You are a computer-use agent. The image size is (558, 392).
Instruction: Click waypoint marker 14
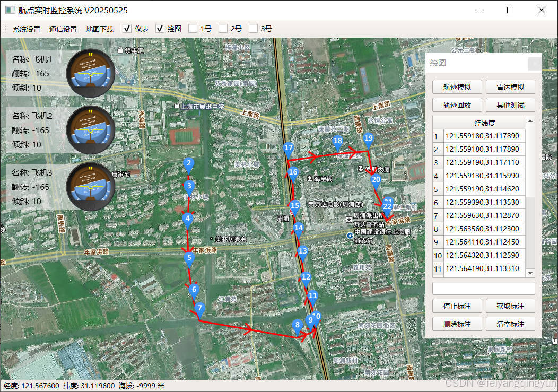(298, 229)
